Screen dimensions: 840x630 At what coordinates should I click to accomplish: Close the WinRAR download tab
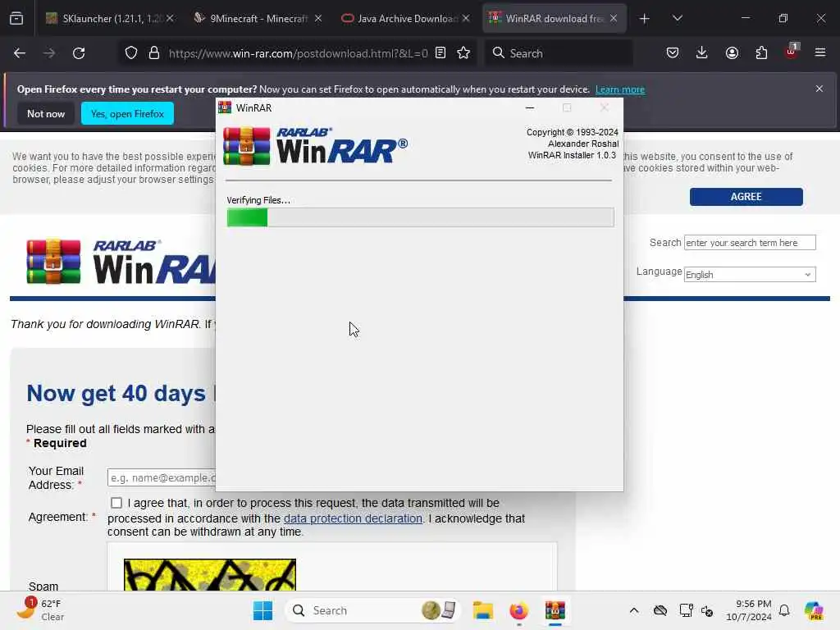pyautogui.click(x=614, y=19)
